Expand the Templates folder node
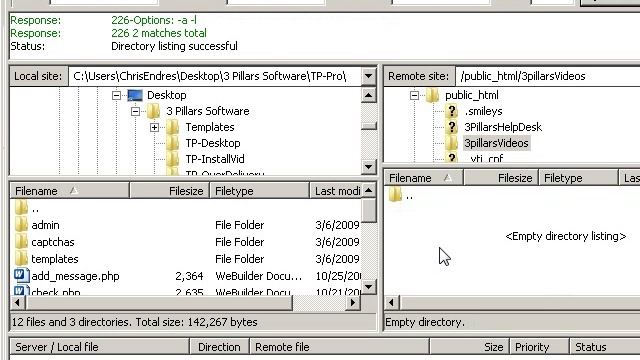This screenshot has width=640, height=360. pyautogui.click(x=154, y=127)
